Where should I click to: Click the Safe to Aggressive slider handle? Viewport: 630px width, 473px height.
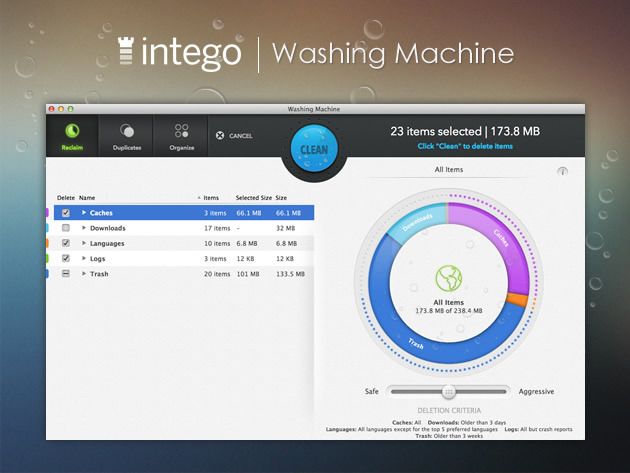coord(449,392)
